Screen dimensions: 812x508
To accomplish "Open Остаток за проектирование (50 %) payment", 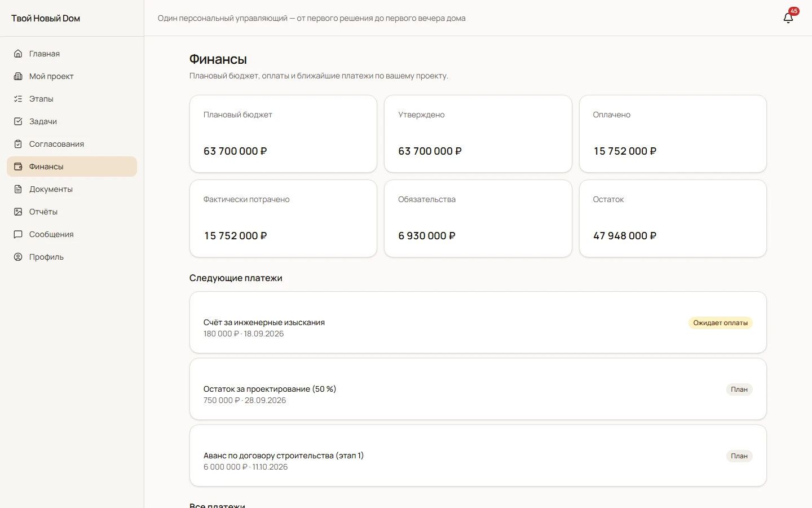I will pos(478,389).
